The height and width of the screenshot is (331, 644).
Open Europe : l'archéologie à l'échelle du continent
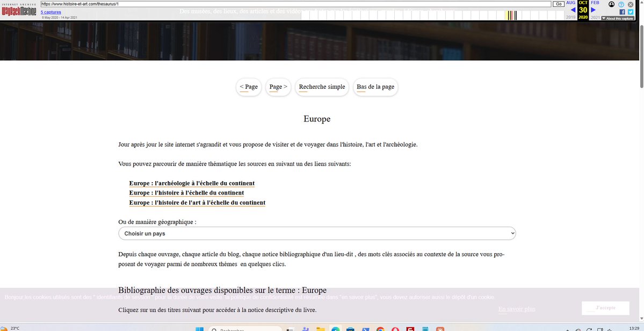(192, 183)
